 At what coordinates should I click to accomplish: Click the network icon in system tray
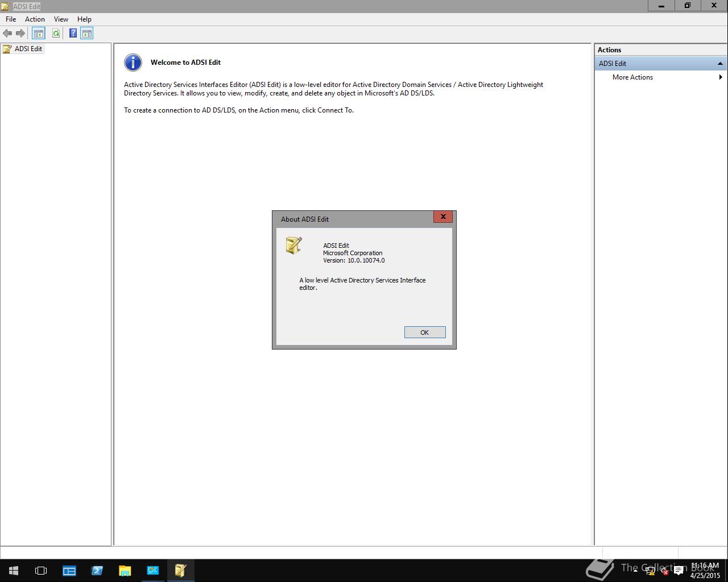[x=650, y=571]
